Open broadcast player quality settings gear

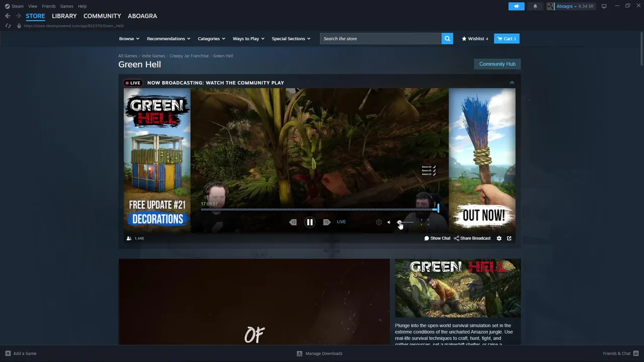click(x=379, y=222)
